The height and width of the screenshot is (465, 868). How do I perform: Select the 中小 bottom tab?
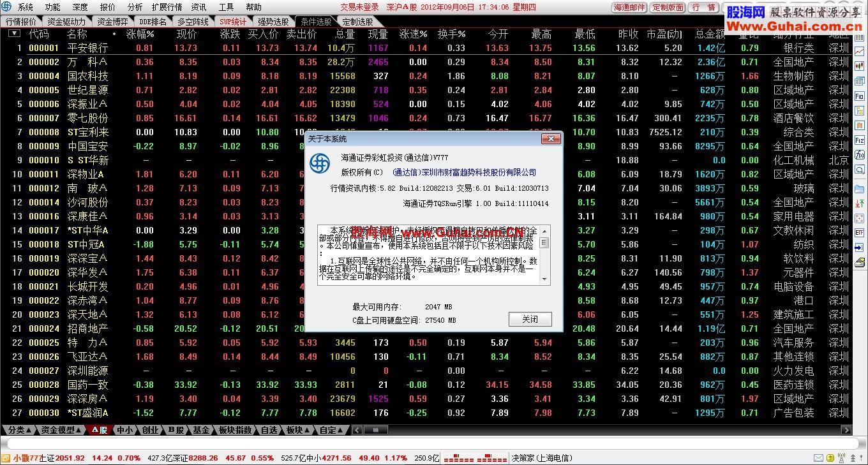tap(124, 430)
